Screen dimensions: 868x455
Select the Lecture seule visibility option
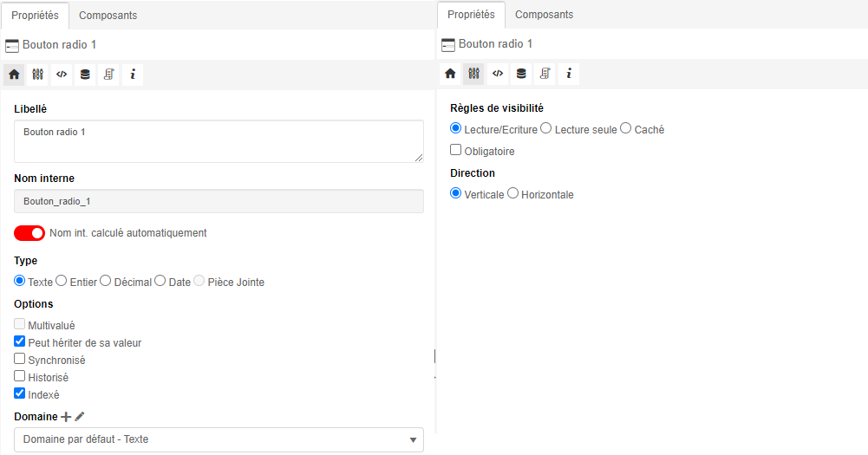click(x=545, y=128)
